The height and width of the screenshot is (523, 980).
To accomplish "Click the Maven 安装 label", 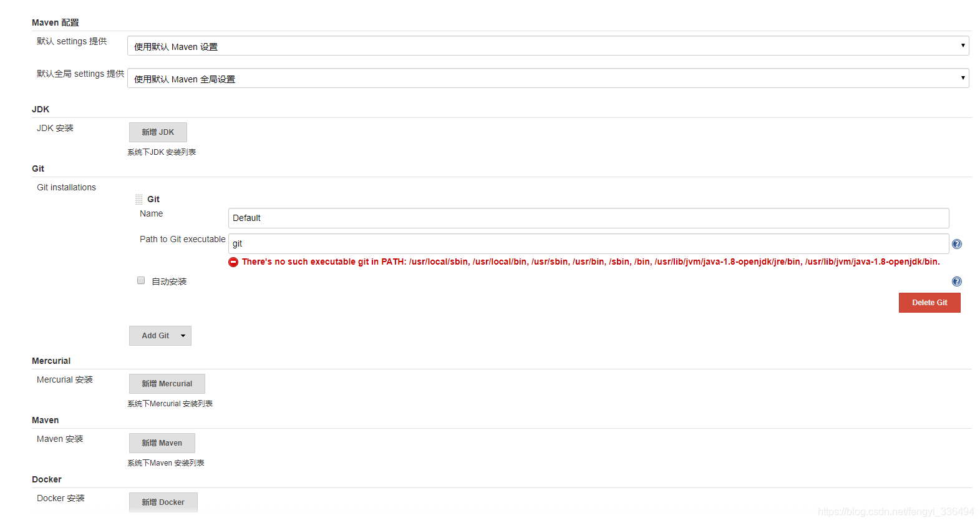I will click(60, 439).
